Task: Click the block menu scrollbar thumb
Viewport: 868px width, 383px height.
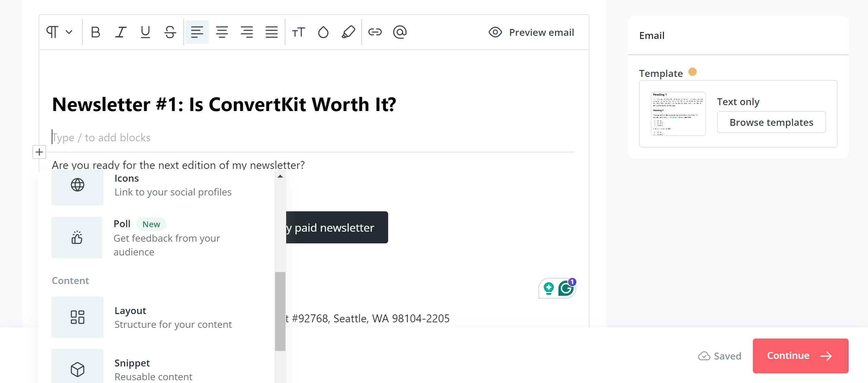Action: pyautogui.click(x=280, y=311)
